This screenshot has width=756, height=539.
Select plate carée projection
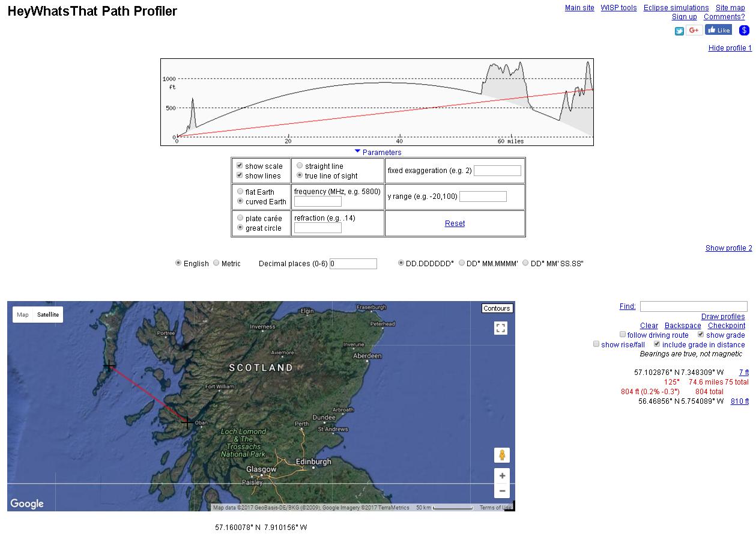click(x=240, y=218)
